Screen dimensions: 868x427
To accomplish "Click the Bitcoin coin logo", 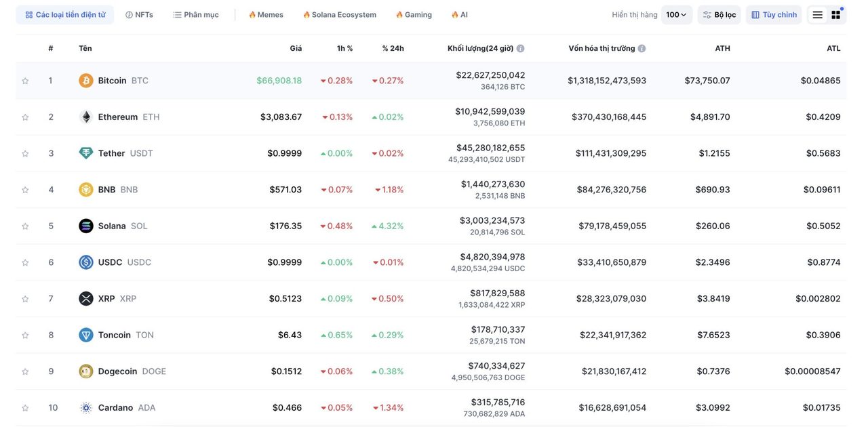I will [x=86, y=81].
